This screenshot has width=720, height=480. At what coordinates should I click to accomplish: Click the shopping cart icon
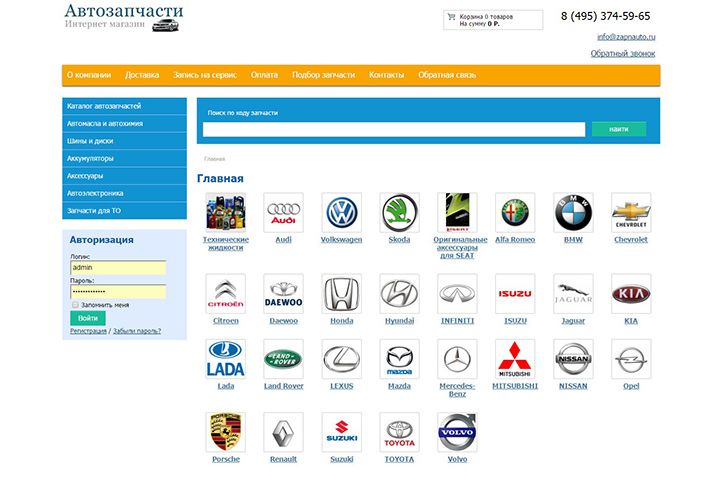pos(451,17)
